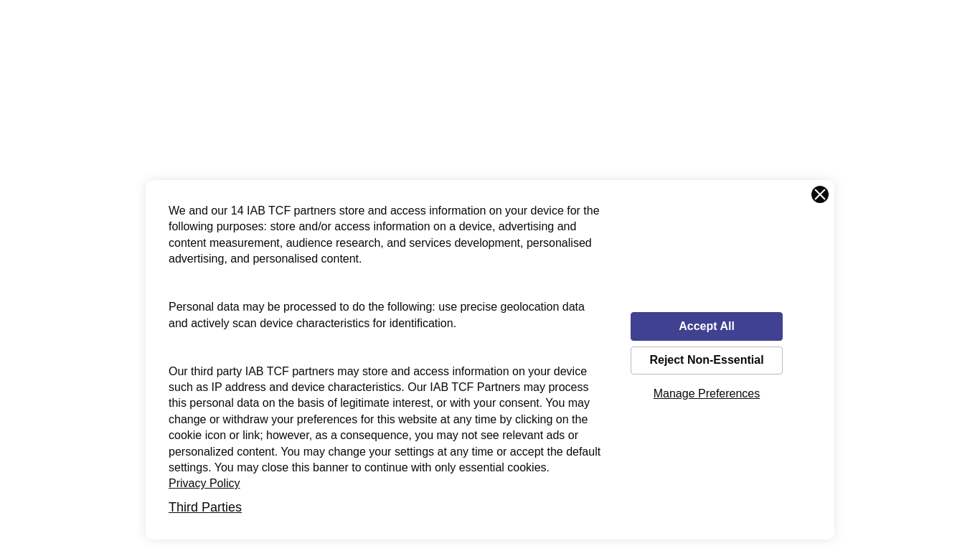Image resolution: width=980 pixels, height=551 pixels.
Task: Open the Third Parties link
Action: click(205, 507)
